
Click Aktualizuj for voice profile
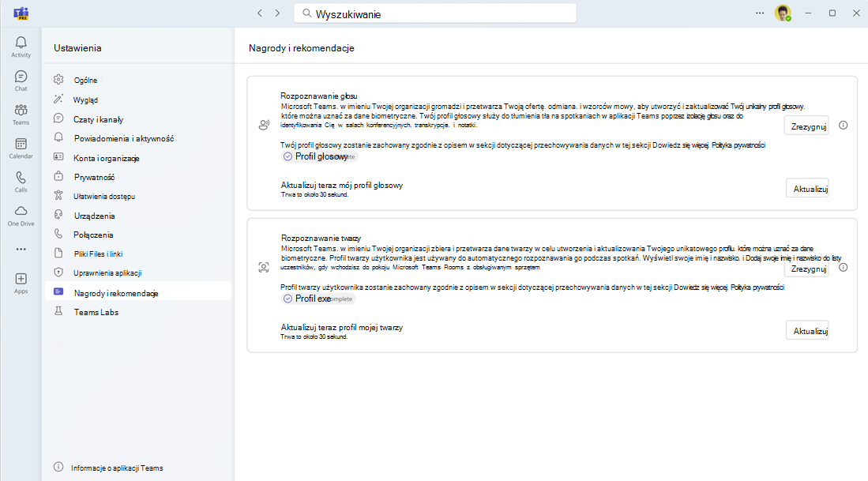pyautogui.click(x=808, y=189)
